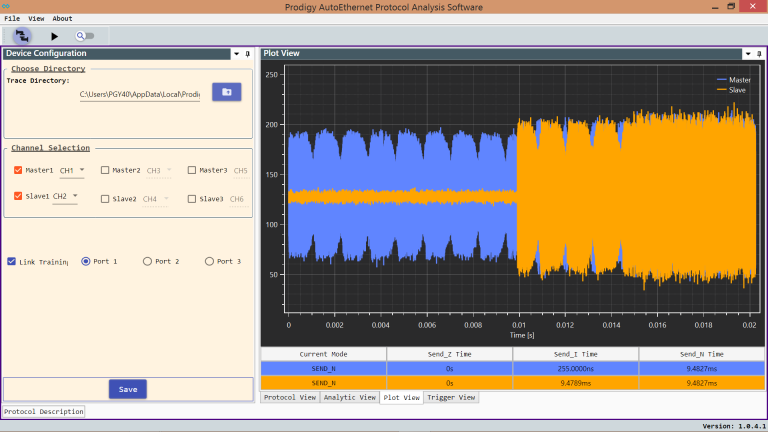The height and width of the screenshot is (432, 768).
Task: Click the Version 1.0.4.1 status text
Action: point(734,427)
